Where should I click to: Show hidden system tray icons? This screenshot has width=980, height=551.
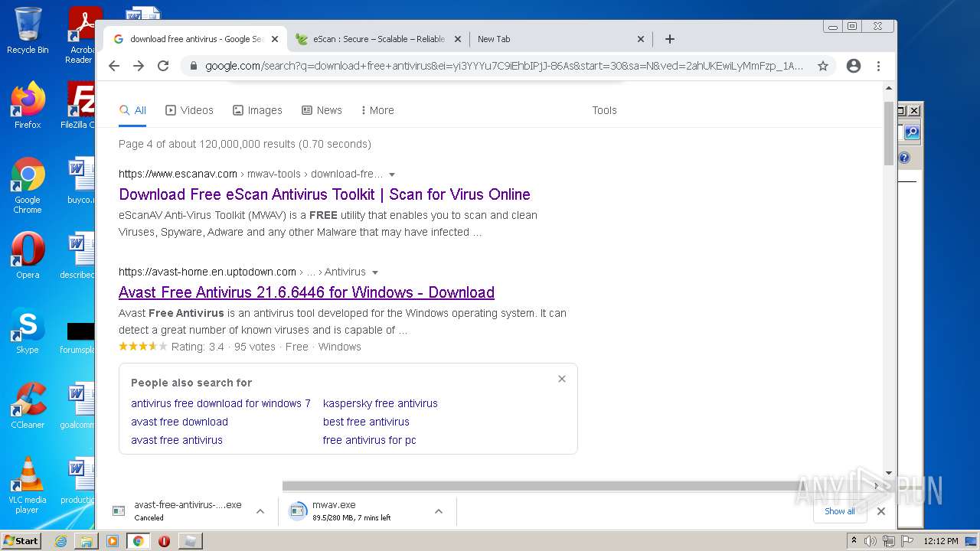tap(855, 541)
